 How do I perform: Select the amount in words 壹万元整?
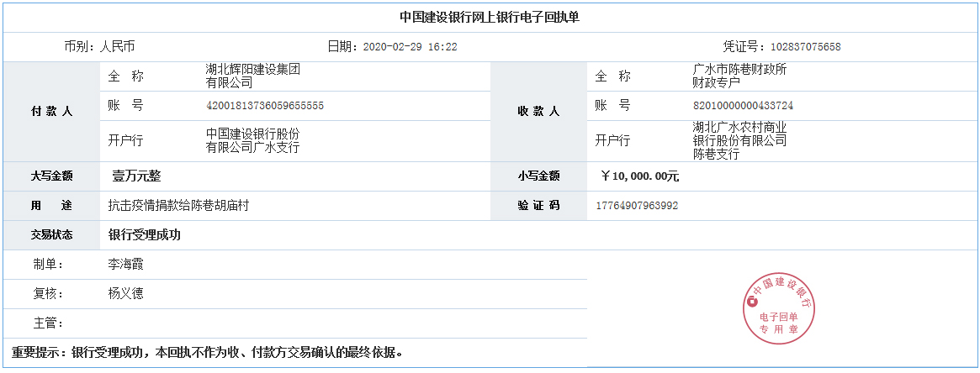tap(136, 176)
